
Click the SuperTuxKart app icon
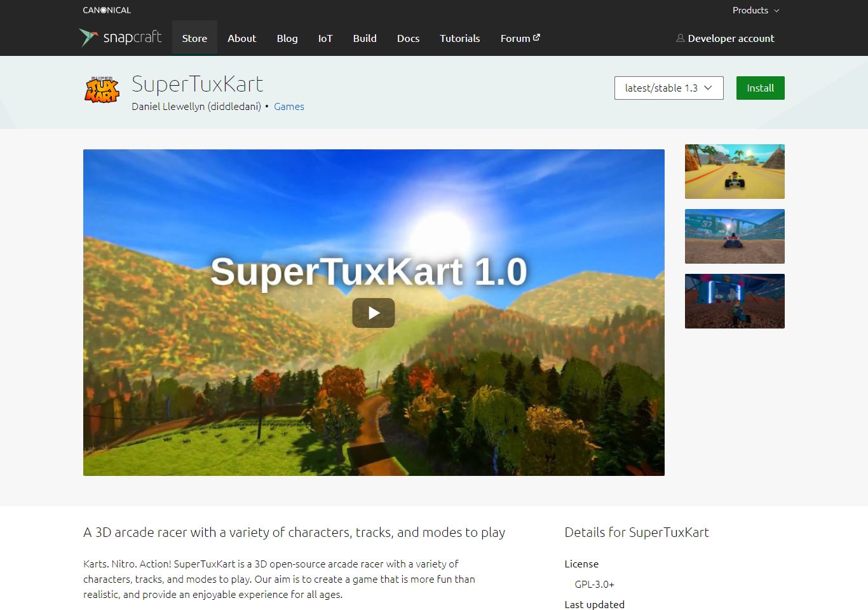(x=102, y=90)
